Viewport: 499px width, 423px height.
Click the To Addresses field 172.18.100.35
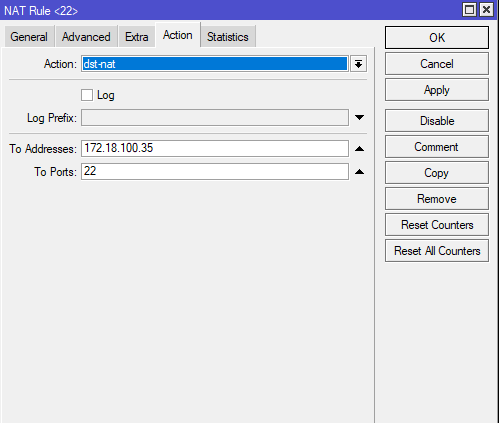click(x=215, y=148)
